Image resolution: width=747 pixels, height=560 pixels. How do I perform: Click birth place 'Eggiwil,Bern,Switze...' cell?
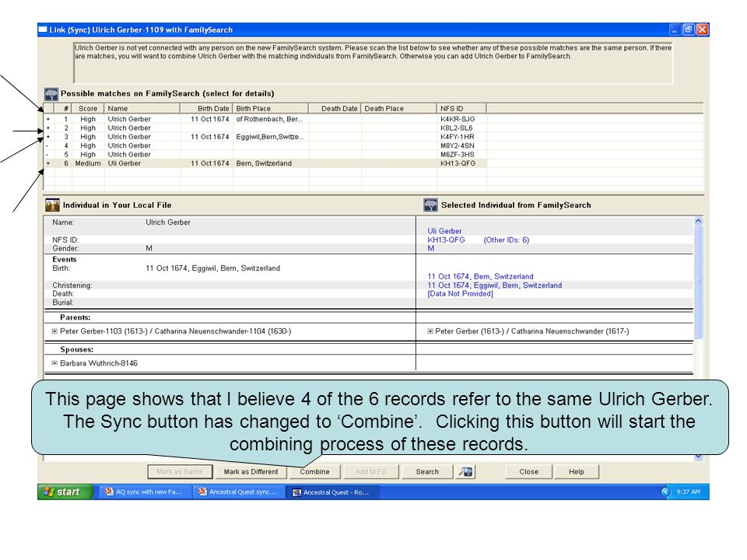(x=270, y=137)
